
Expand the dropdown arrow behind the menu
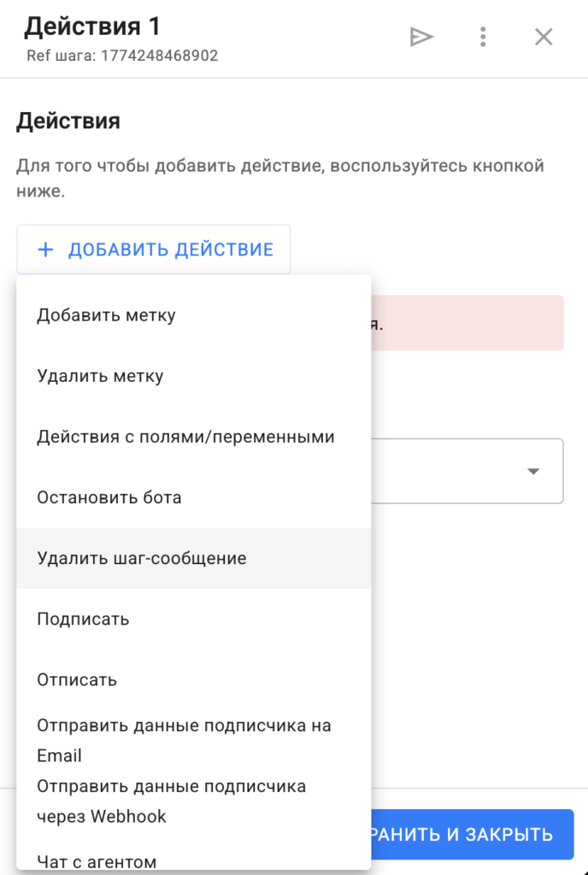point(534,471)
